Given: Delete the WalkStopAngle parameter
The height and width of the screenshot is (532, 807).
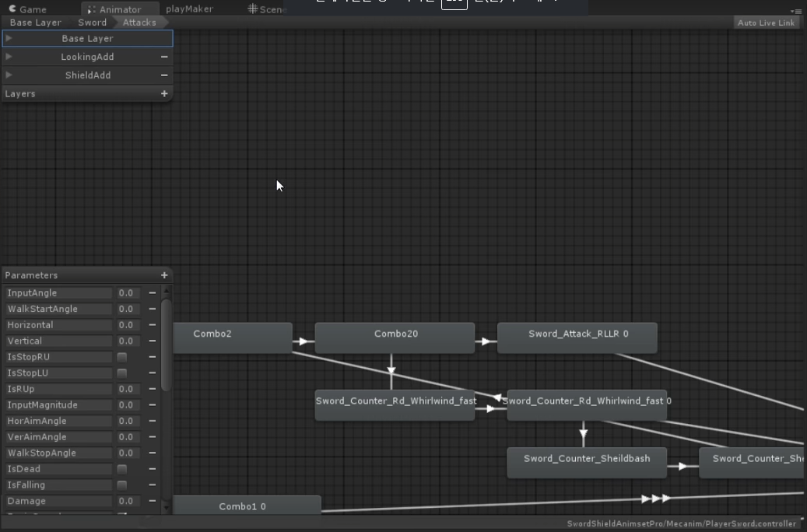Looking at the screenshot, I should coord(153,453).
